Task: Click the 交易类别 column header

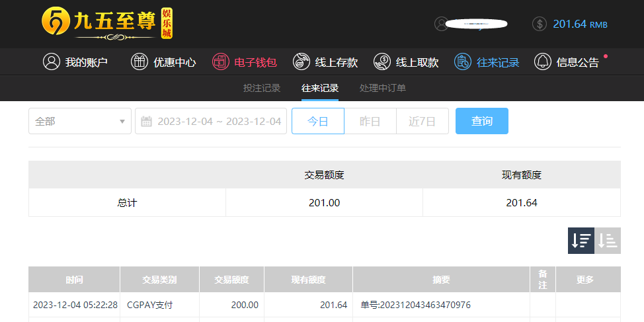Action: (160, 280)
